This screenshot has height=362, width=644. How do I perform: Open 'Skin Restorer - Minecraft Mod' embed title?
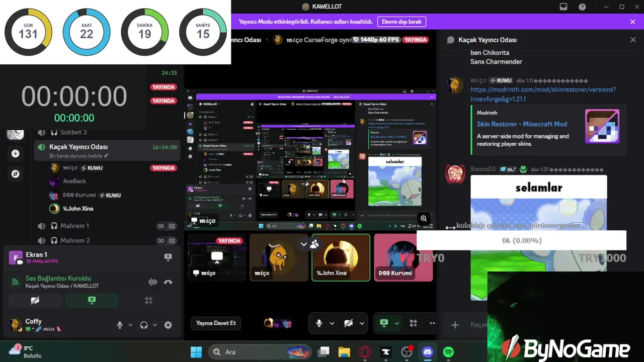pos(522,124)
